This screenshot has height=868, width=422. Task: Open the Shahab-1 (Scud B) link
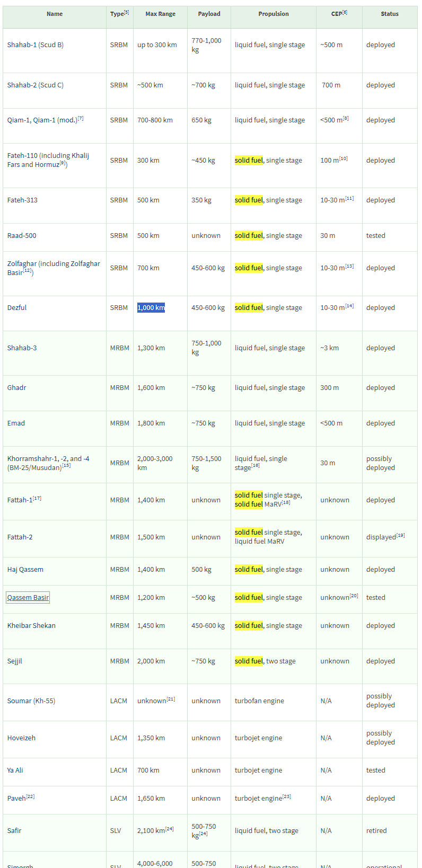coord(36,45)
